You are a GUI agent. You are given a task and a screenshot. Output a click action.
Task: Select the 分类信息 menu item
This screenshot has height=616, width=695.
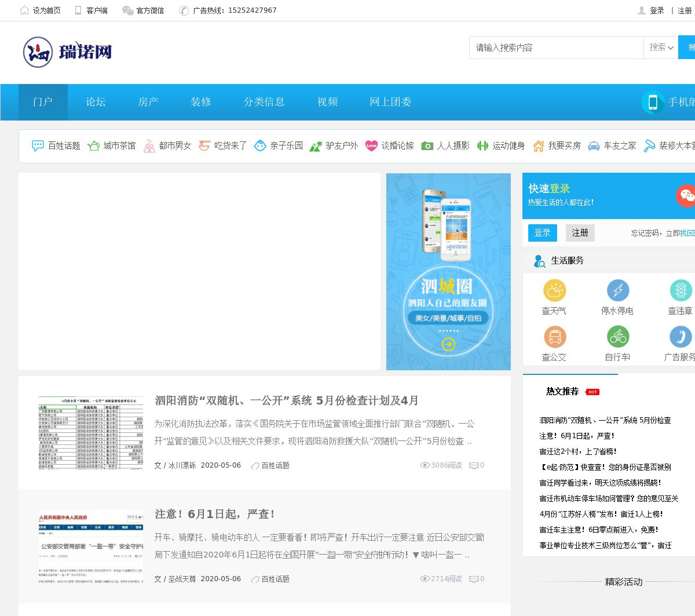pyautogui.click(x=264, y=102)
